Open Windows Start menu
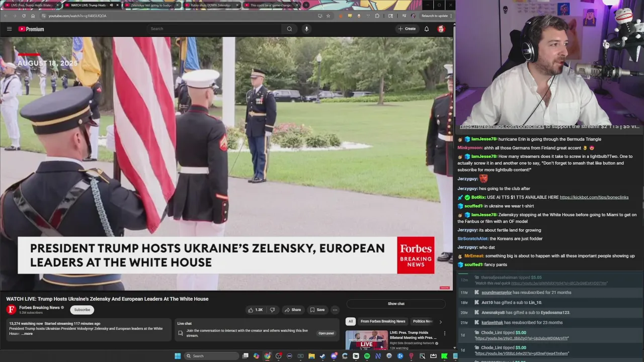 pyautogui.click(x=178, y=356)
